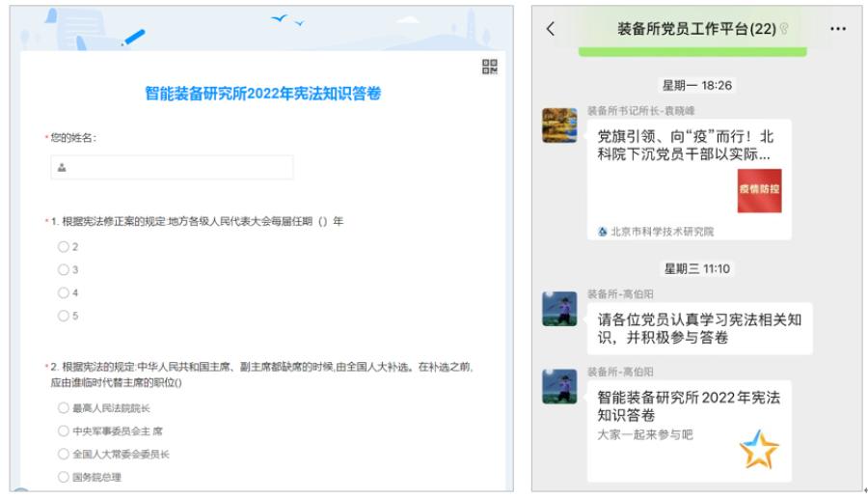Click the star icon on quiz card
The height and width of the screenshot is (499, 868).
[x=758, y=450]
